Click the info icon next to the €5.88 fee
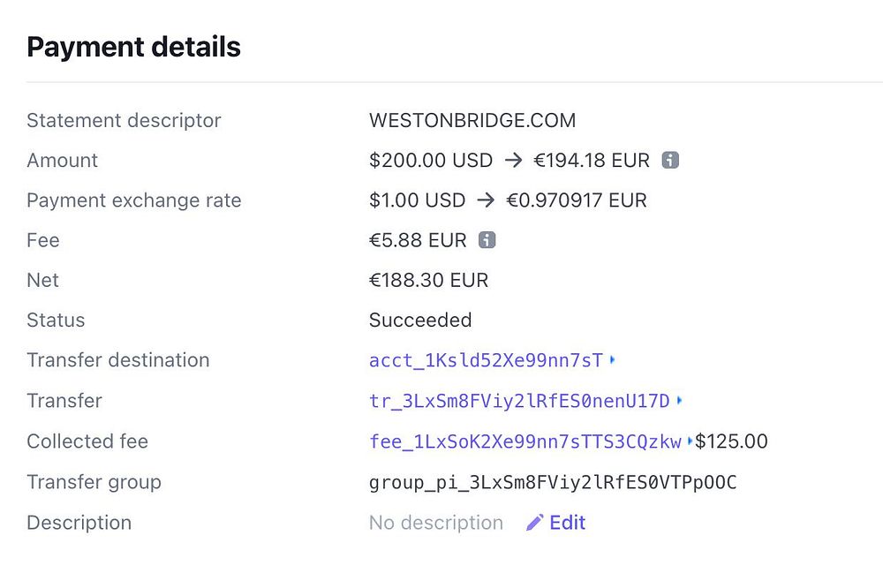The width and height of the screenshot is (883, 588). (487, 240)
